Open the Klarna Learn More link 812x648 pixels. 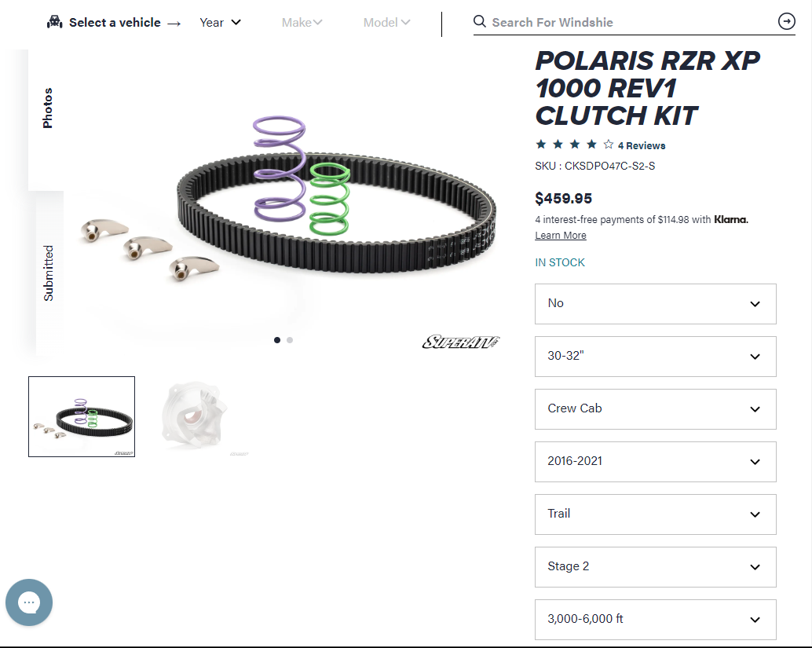point(561,235)
